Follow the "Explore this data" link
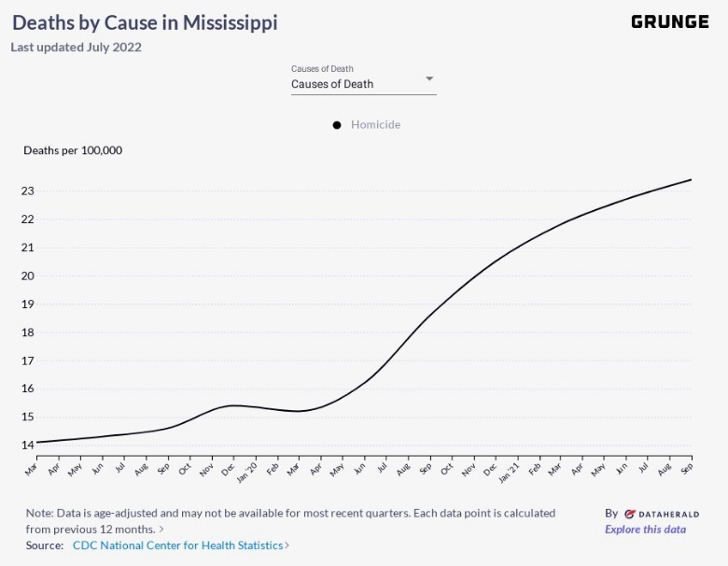 pos(645,530)
